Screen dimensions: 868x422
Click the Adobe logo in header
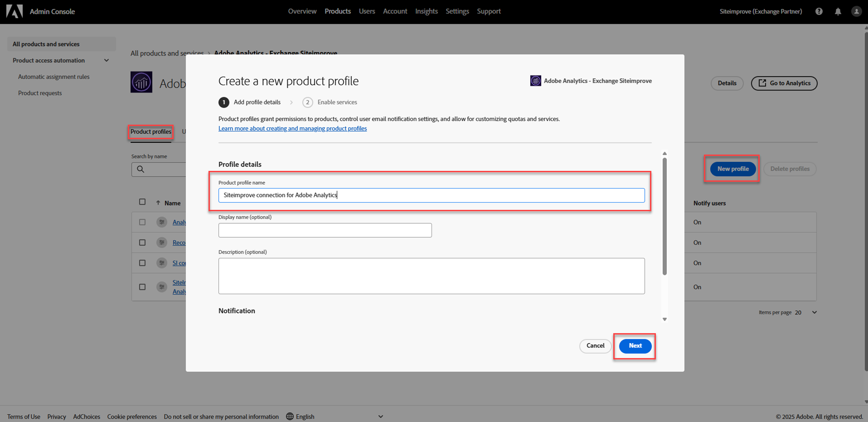click(x=14, y=11)
